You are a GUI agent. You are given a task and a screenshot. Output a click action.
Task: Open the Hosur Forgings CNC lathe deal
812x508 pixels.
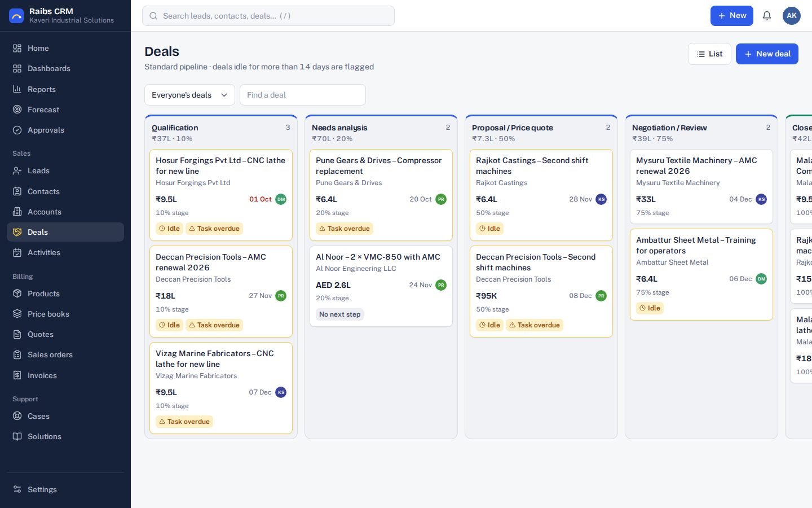pos(221,195)
